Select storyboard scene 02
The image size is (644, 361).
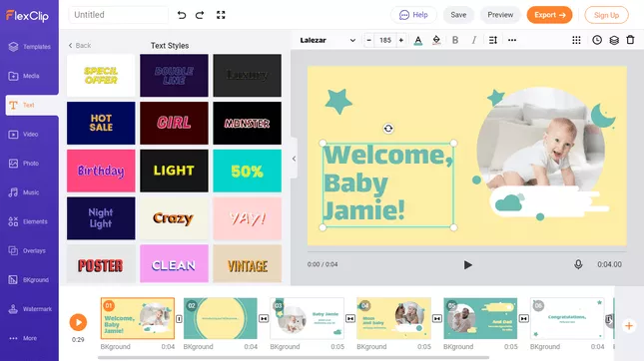pyautogui.click(x=220, y=318)
